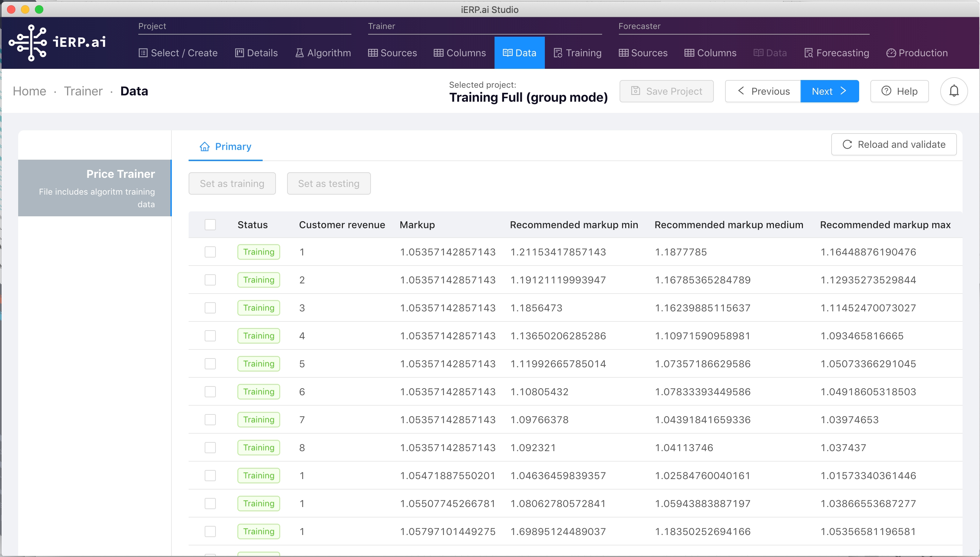Open the Forecaster Sources tab
The image size is (980, 557).
point(643,53)
